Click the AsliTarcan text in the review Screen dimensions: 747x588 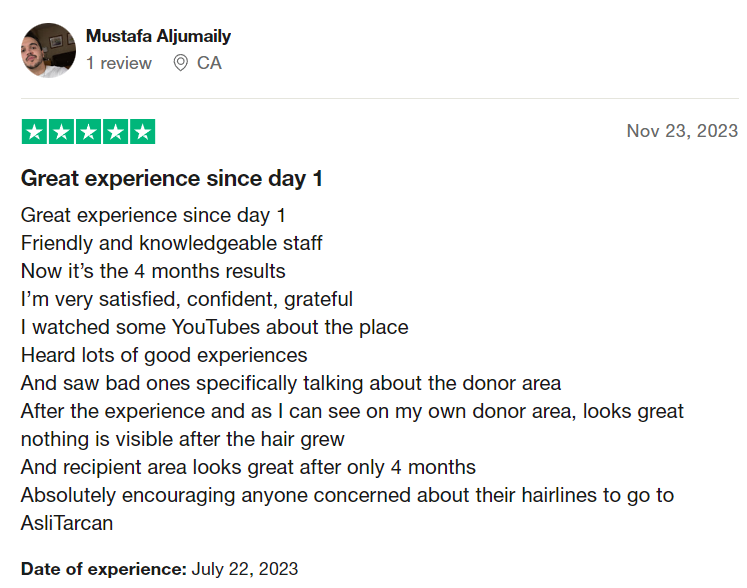coord(67,523)
